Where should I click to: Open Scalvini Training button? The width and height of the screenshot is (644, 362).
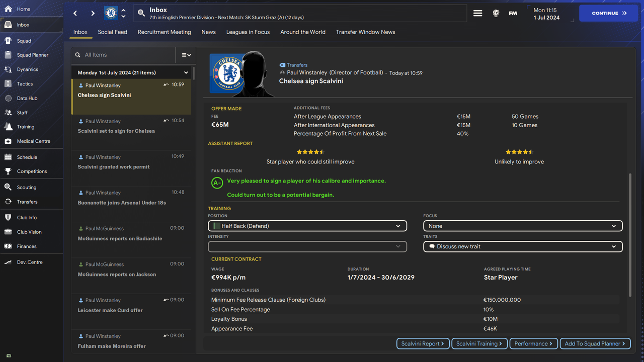[479, 344]
